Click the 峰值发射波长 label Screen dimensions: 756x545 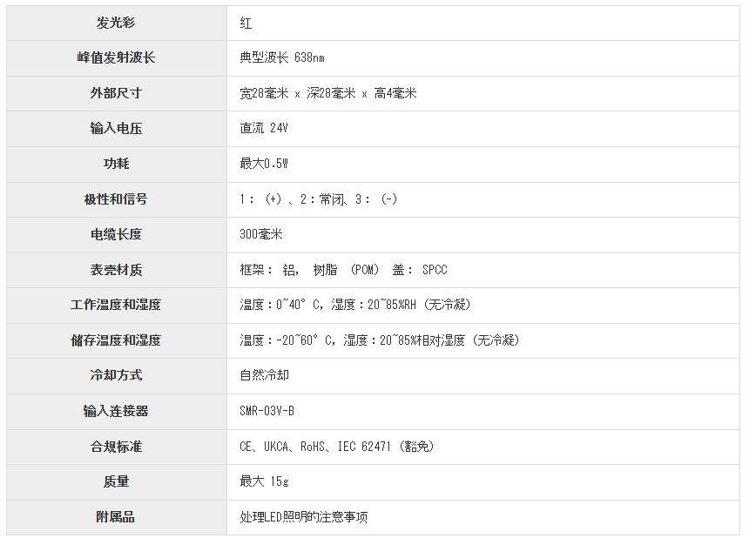tap(116, 57)
